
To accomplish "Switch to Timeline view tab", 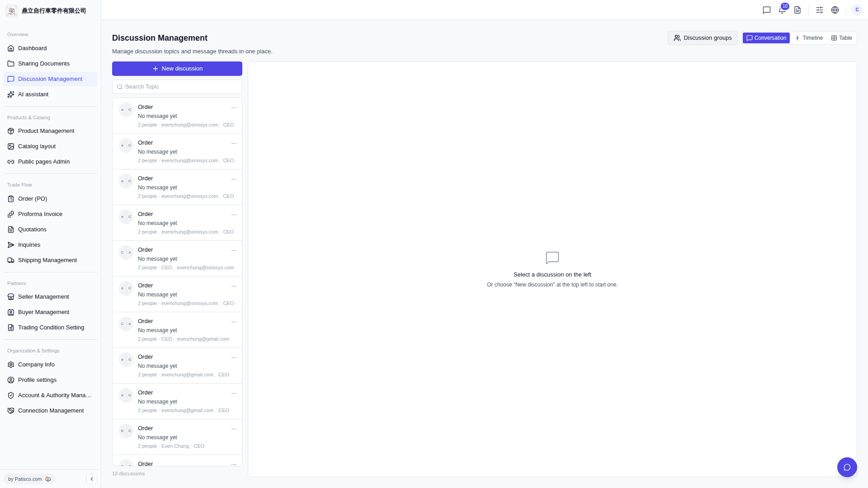I will (x=809, y=38).
